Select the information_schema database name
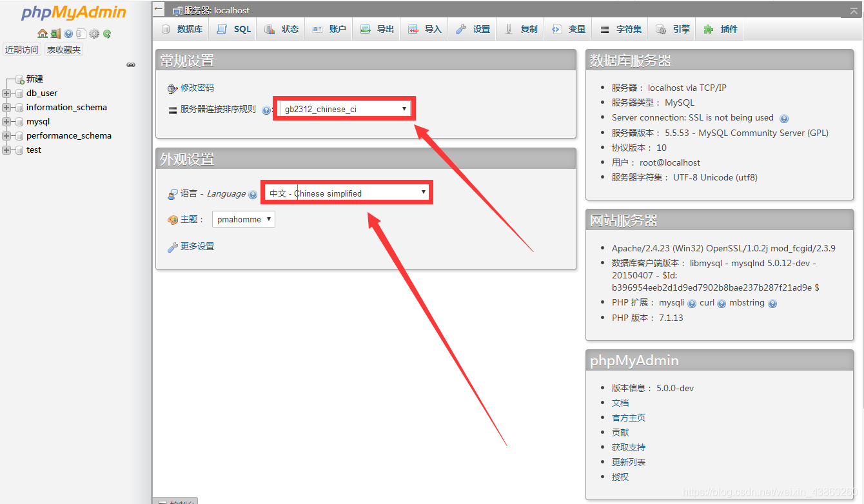Screen dimensions: 864x504 (x=66, y=108)
